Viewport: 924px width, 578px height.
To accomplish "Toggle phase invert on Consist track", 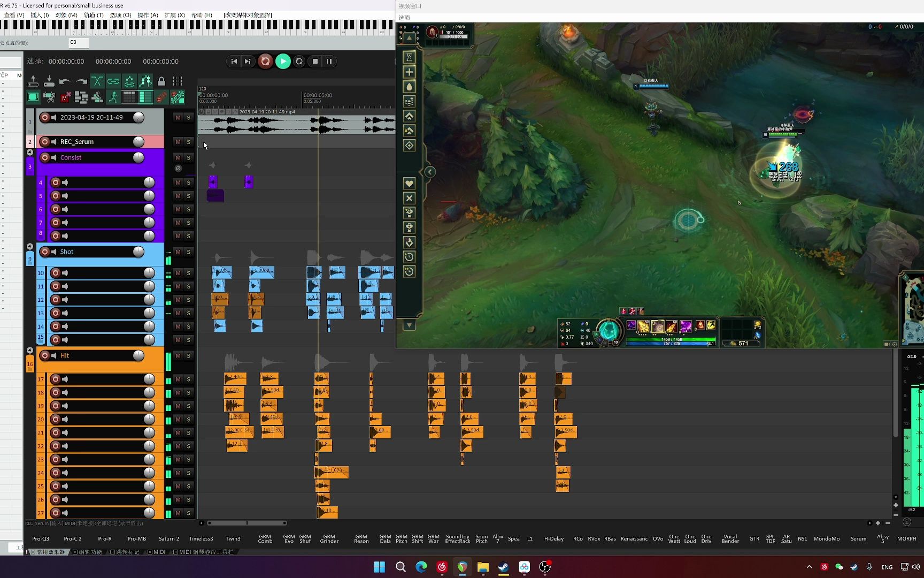I will tap(178, 169).
